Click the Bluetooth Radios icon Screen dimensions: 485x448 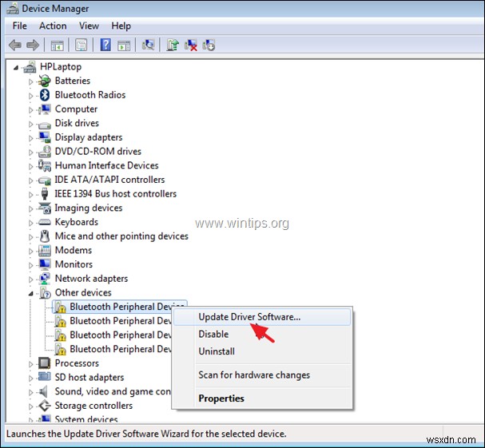[45, 95]
